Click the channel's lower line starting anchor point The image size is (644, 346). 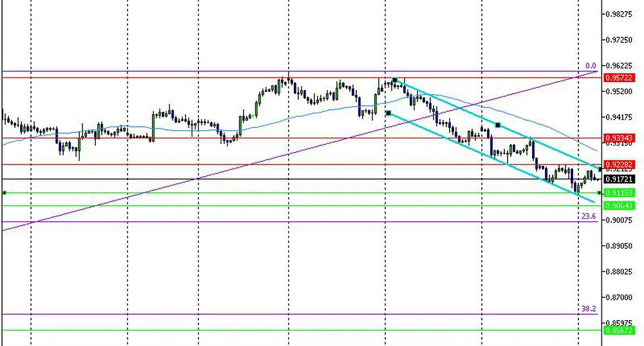point(388,113)
